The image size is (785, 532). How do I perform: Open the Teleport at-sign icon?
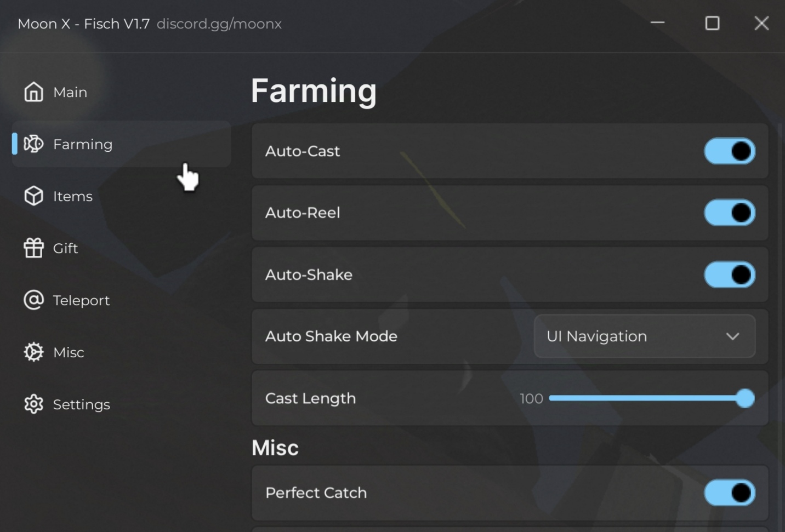[x=33, y=300]
